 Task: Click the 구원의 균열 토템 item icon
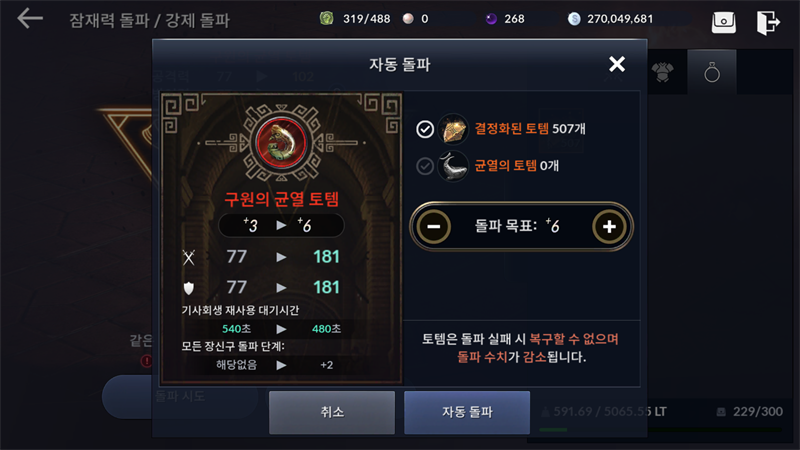coord(281,143)
